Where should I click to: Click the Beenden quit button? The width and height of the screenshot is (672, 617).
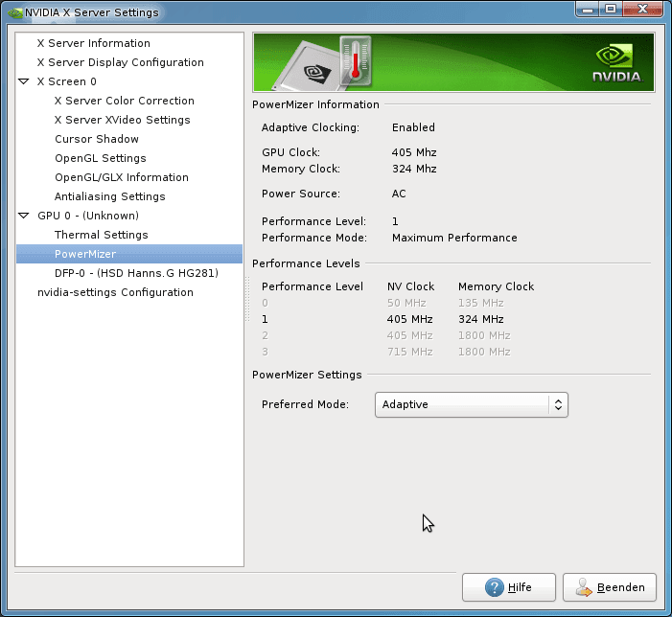click(x=610, y=587)
